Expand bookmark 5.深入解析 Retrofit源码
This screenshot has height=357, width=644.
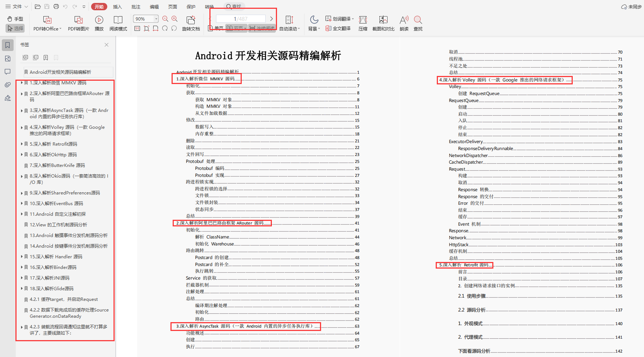point(22,144)
